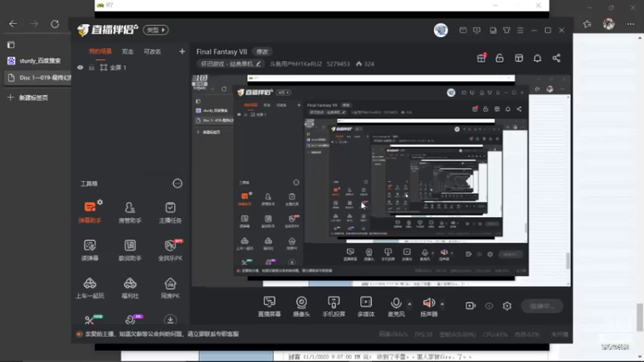Add 手机投屏 phone cast source

(x=333, y=306)
